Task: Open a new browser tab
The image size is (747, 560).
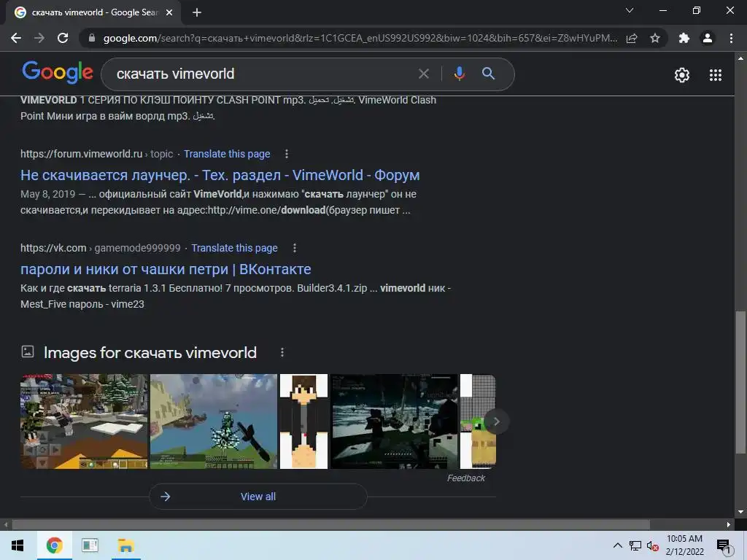Action: [197, 12]
